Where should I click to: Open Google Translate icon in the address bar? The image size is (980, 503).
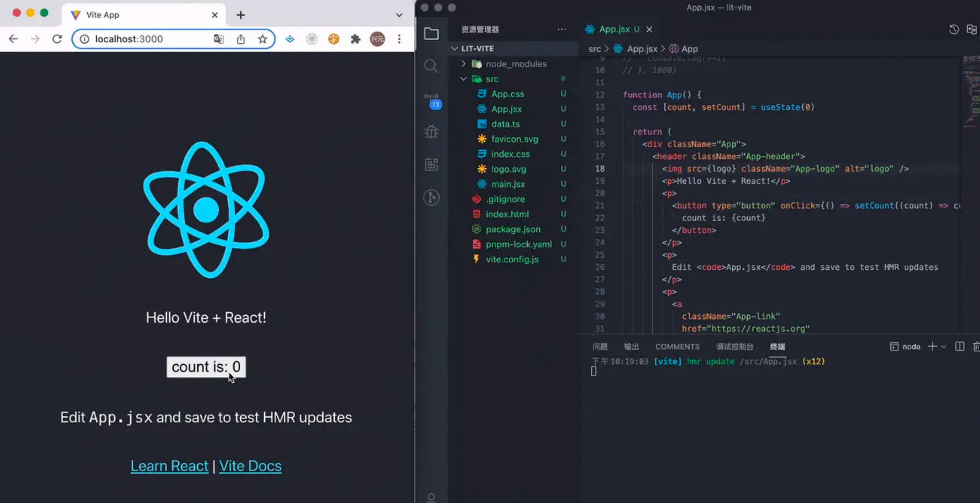(219, 39)
